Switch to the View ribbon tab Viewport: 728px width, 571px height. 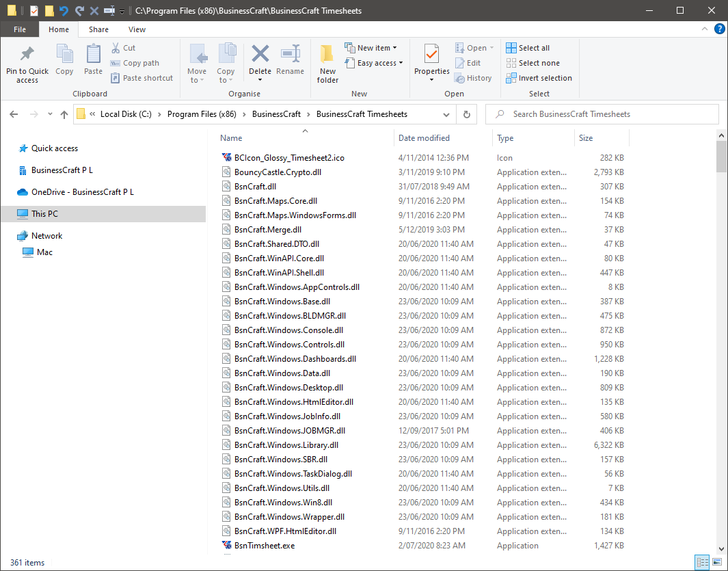pos(137,29)
